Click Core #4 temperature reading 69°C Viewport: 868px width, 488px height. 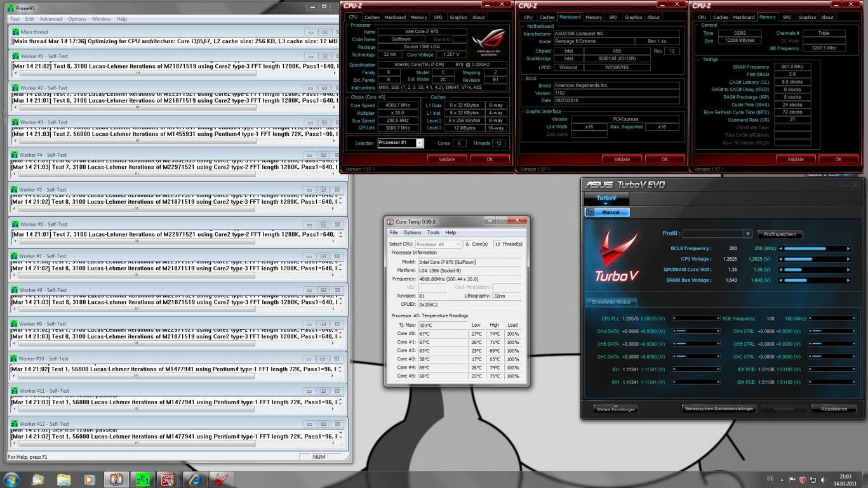click(x=442, y=367)
